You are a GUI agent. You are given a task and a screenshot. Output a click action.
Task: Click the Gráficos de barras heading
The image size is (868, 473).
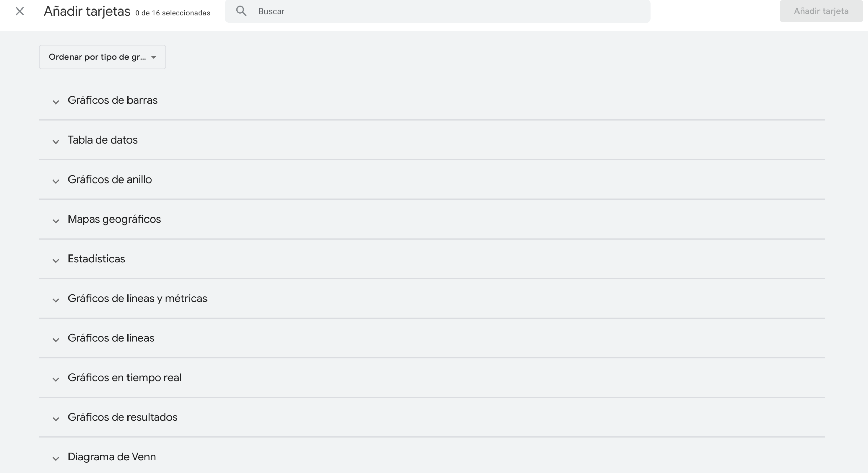113,100
